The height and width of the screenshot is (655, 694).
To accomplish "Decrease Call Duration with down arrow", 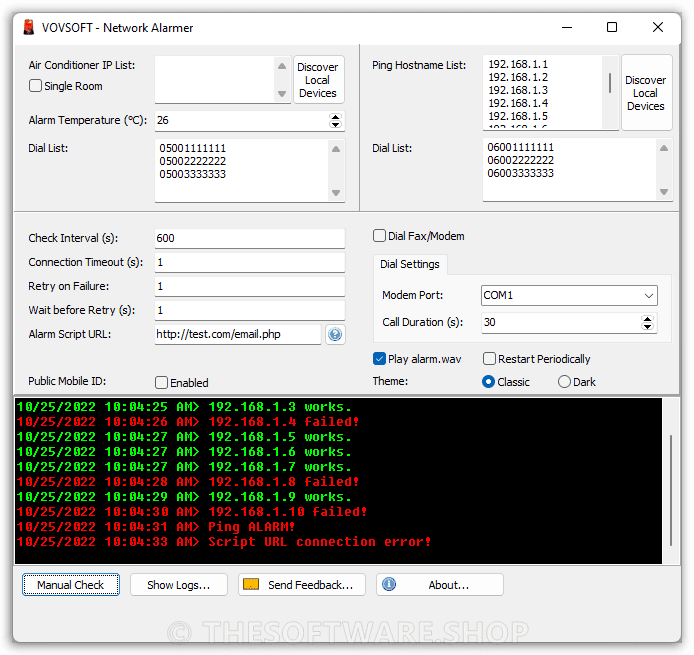I will tap(648, 326).
